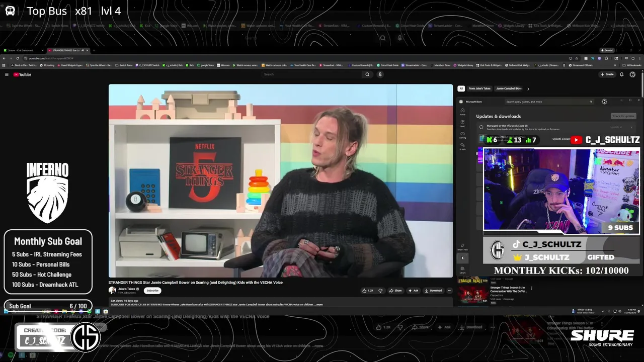This screenshot has width=644, height=362.
Task: Open the C_J_SCHULTZ twitch bookmark
Action: click(x=147, y=65)
